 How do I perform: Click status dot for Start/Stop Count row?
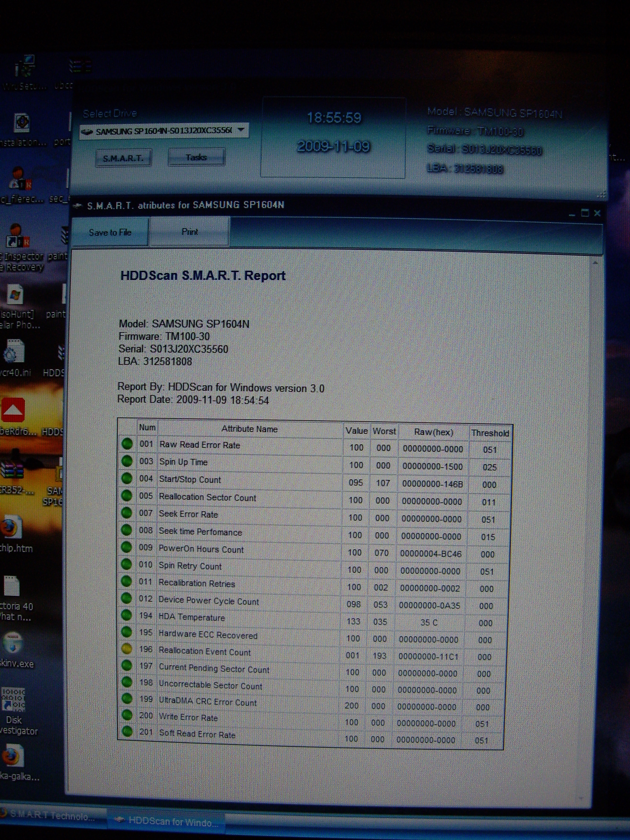coord(127,479)
